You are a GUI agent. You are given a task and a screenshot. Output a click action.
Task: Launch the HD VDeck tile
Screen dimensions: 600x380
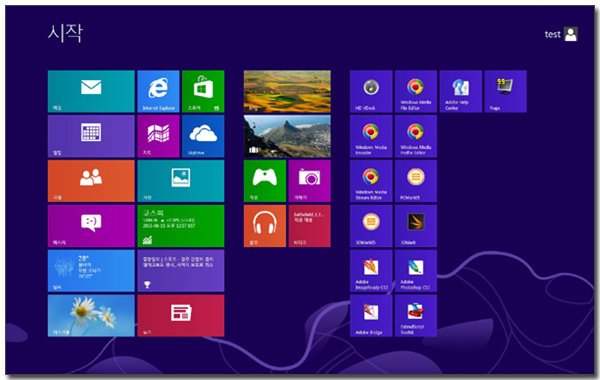[371, 91]
